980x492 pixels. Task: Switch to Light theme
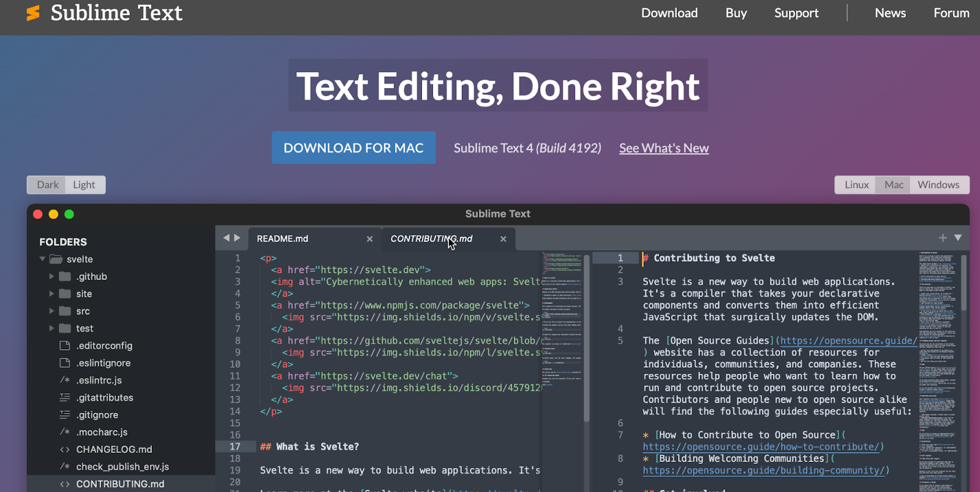84,184
